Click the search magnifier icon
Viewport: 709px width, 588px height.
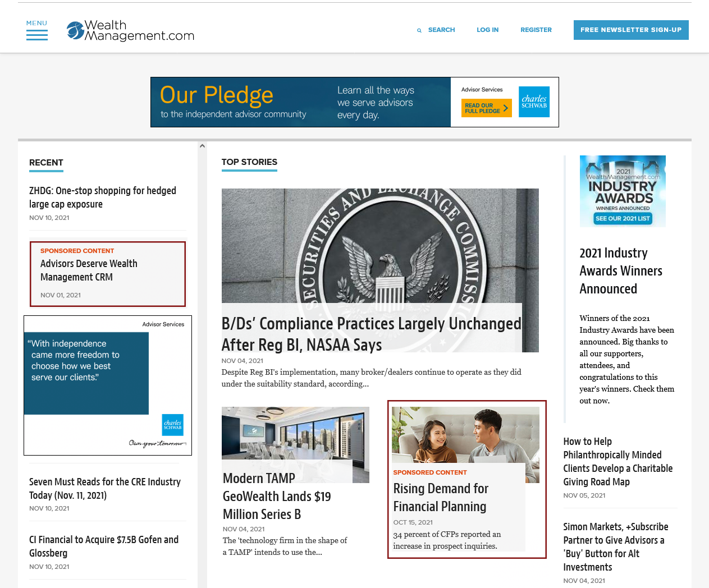419,30
